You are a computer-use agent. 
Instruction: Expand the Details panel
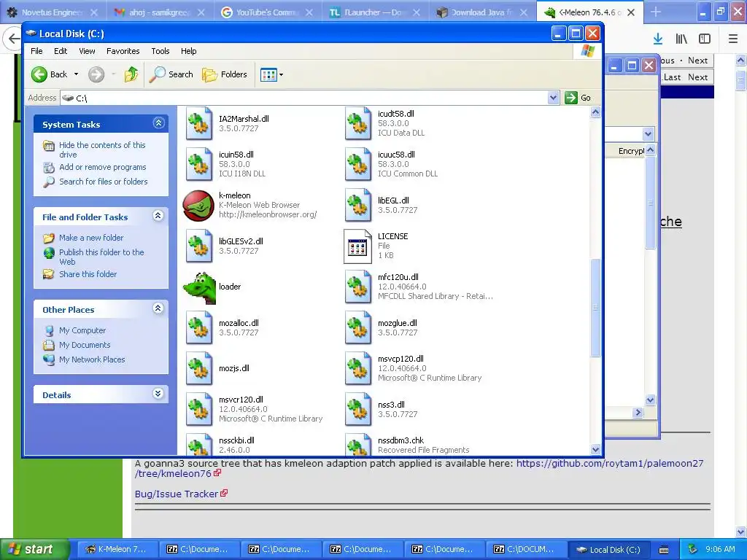click(158, 393)
